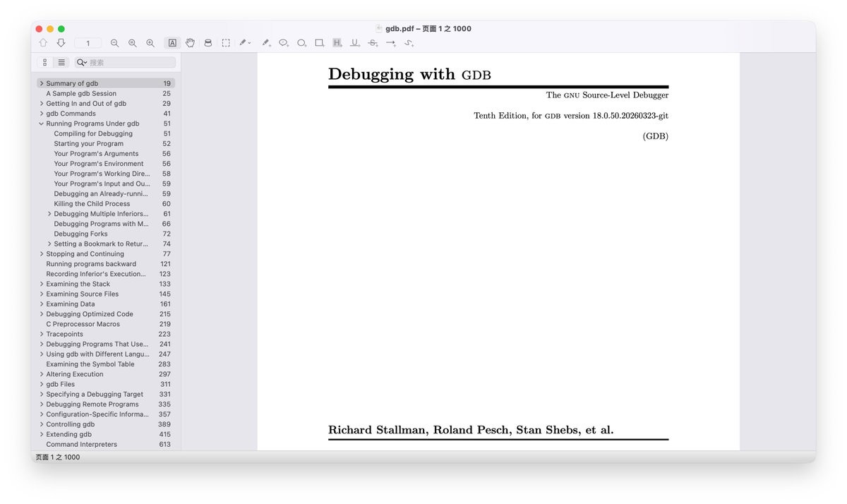Screen dimensions: 847x504
Task: Add a box annotation
Action: click(319, 43)
